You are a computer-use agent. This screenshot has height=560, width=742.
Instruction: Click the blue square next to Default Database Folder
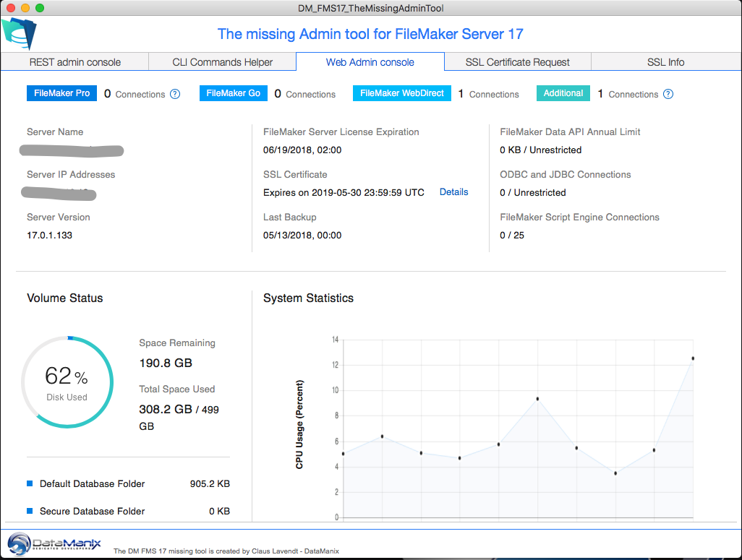[30, 483]
